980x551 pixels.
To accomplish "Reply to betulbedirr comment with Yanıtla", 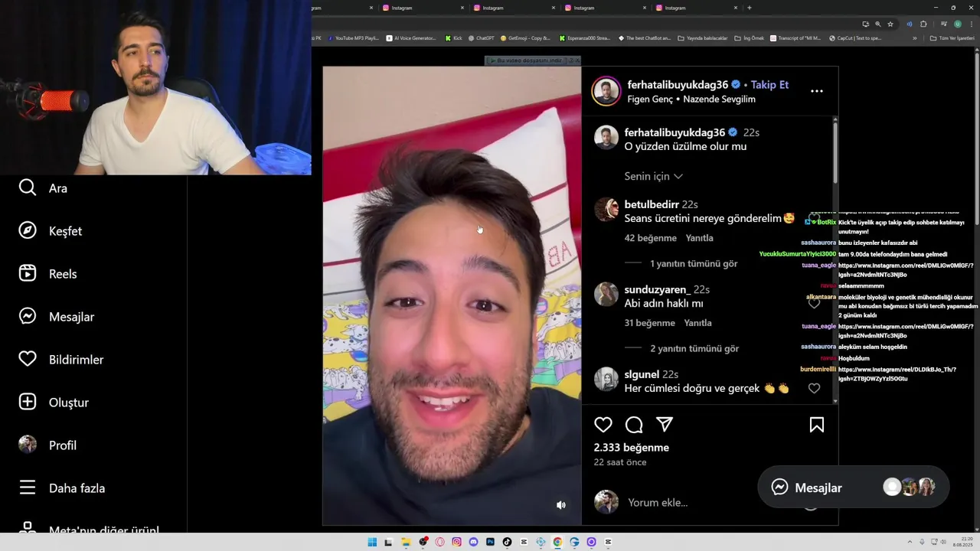I will (x=699, y=238).
